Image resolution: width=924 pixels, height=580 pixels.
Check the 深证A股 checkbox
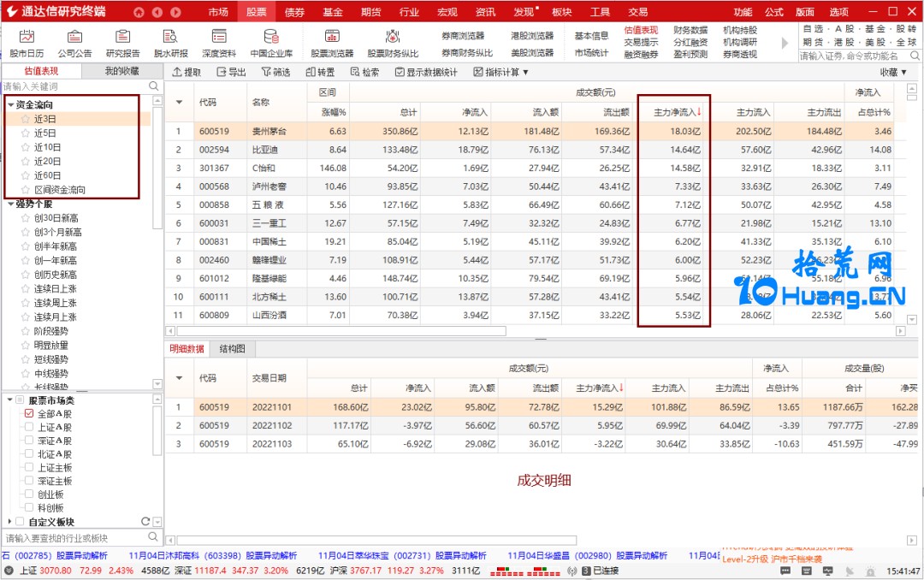coord(29,441)
